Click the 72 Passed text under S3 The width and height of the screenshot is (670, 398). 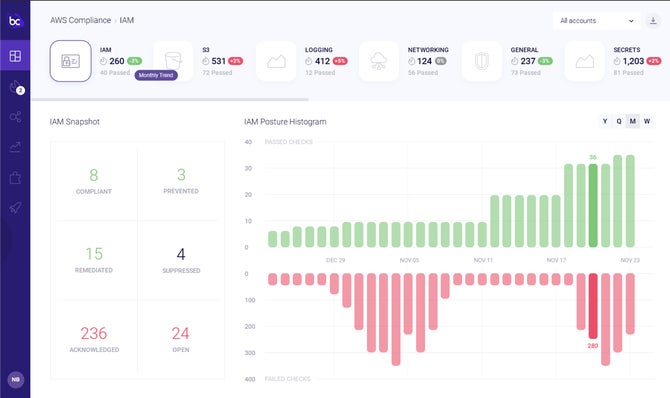point(217,73)
